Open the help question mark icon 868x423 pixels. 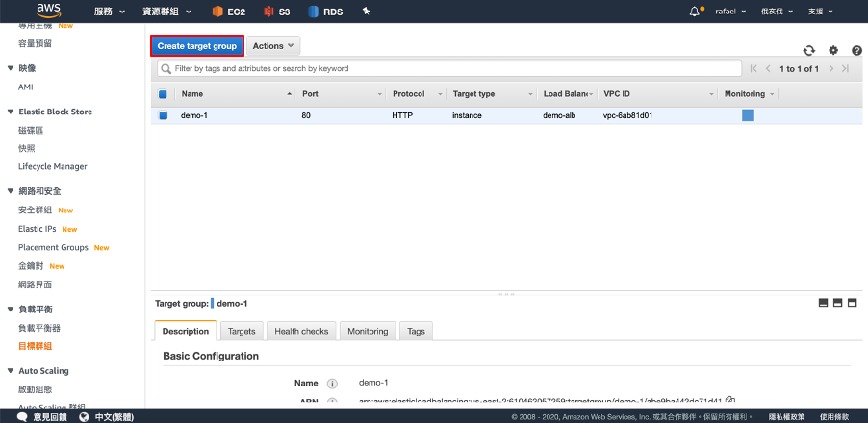point(856,50)
